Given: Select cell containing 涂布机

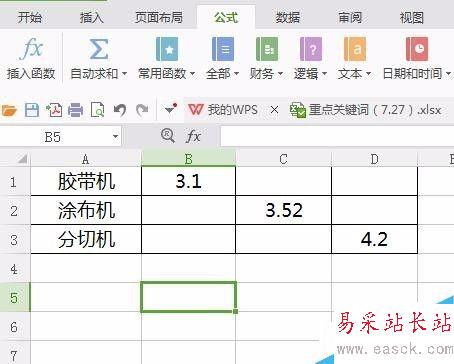Looking at the screenshot, I should pyautogui.click(x=86, y=210).
